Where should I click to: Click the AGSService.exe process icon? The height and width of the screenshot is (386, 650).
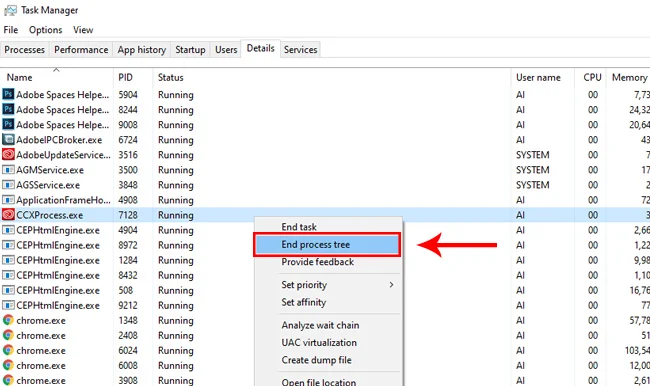click(8, 185)
